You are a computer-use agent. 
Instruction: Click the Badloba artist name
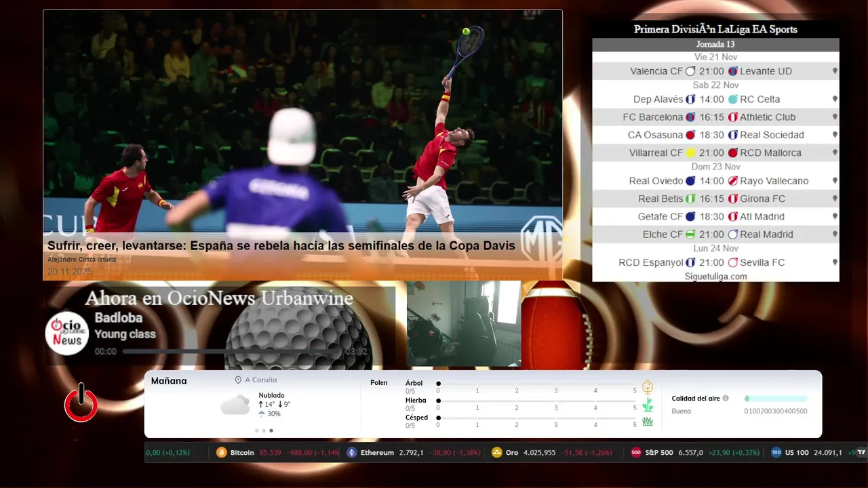point(119,318)
